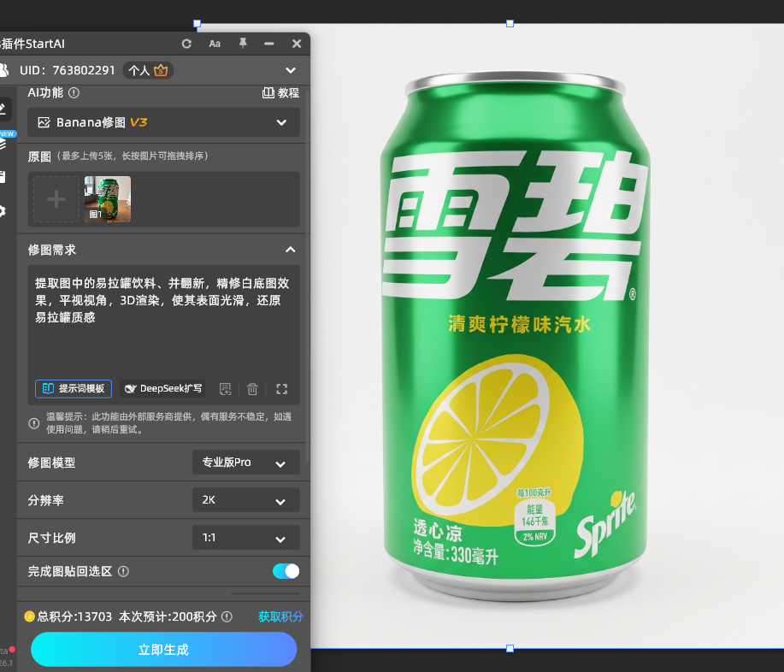
Task: Expand the UID account chevron
Action: click(291, 70)
